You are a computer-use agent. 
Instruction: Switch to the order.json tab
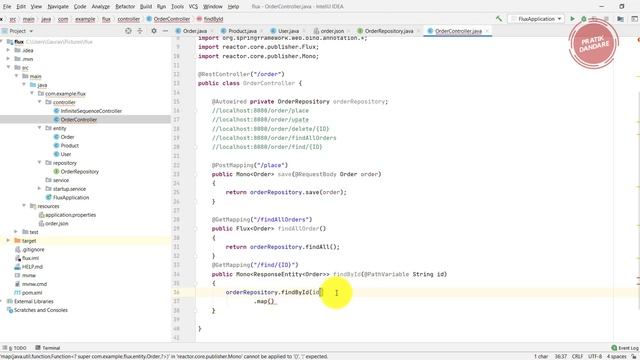click(x=329, y=31)
